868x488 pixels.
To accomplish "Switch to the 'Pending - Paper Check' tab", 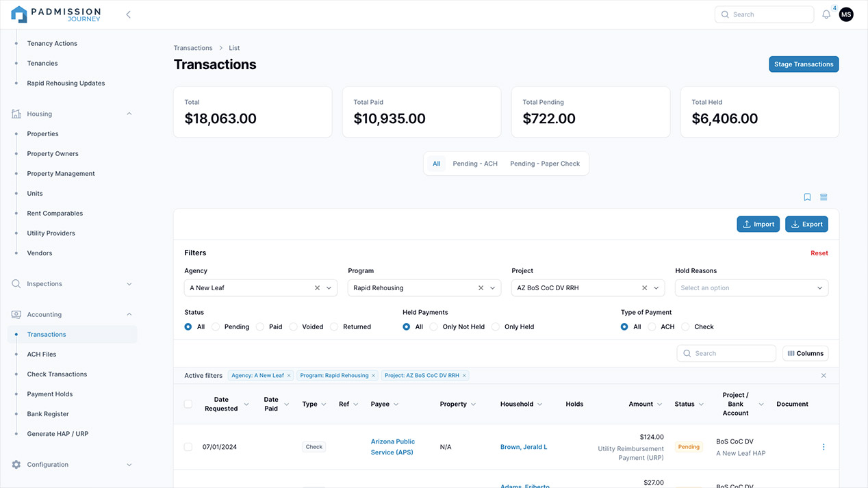I will click(x=545, y=164).
